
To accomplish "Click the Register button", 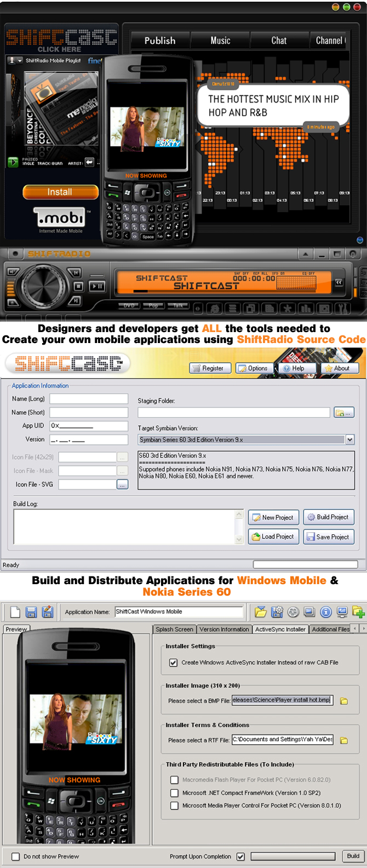I will [x=210, y=368].
